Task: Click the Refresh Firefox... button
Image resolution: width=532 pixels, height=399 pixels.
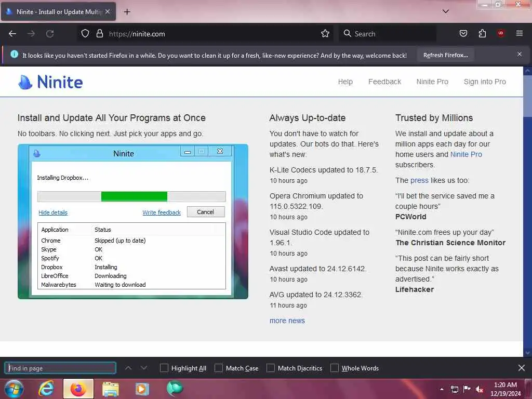Action: pos(445,55)
